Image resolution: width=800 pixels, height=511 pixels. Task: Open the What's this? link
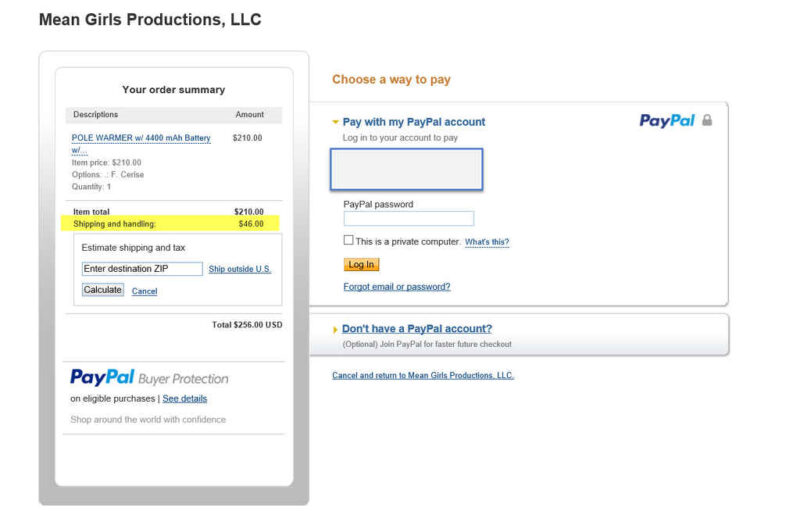tap(487, 242)
